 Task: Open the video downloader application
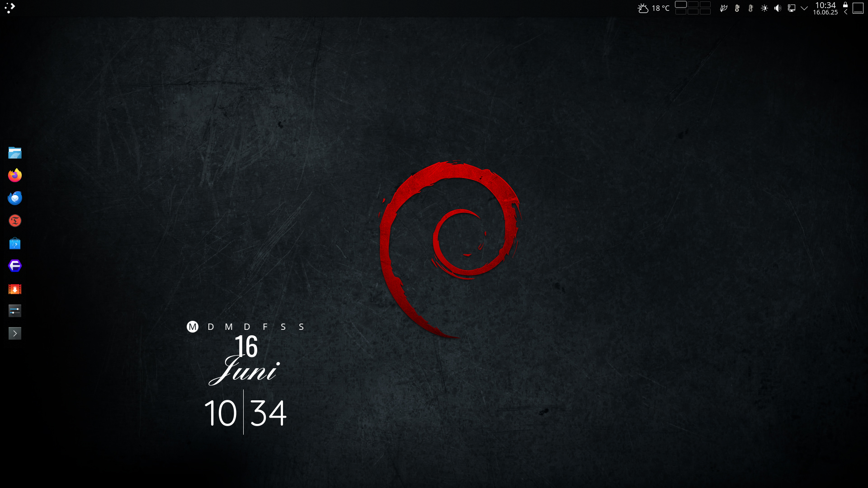[15, 289]
